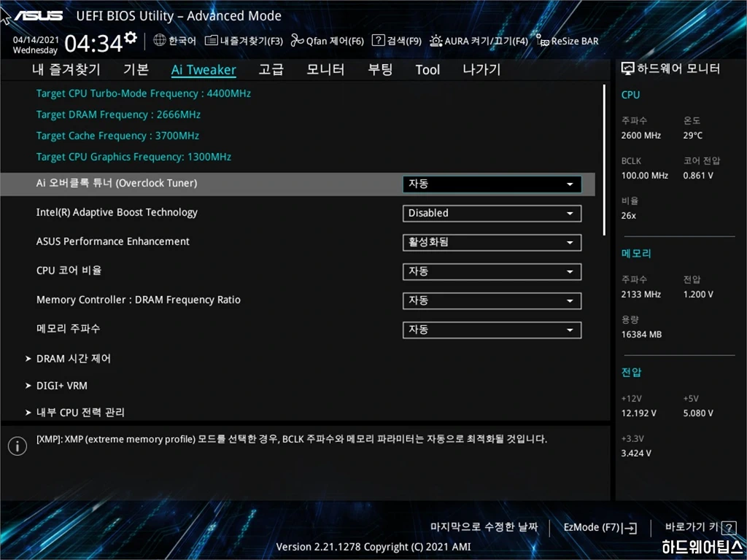Click the settings gear next to the clock

pyautogui.click(x=130, y=38)
